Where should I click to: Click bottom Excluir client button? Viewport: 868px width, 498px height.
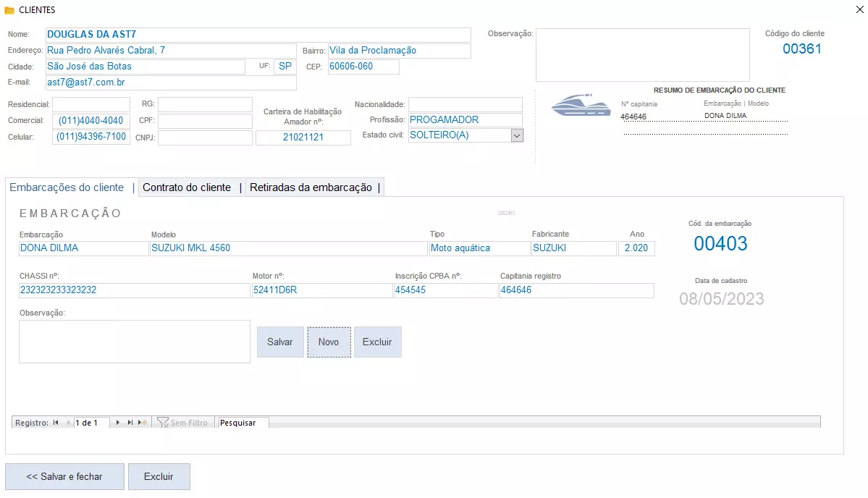coord(159,476)
